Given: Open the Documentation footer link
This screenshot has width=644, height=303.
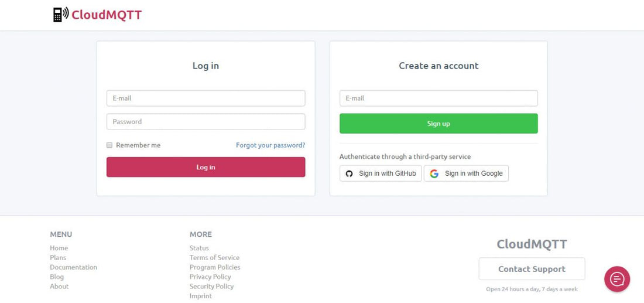Looking at the screenshot, I should tap(73, 267).
